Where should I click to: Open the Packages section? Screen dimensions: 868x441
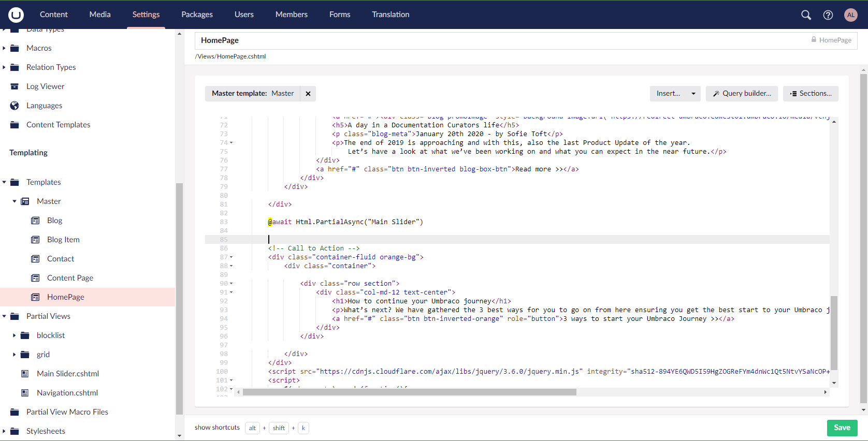pos(197,14)
